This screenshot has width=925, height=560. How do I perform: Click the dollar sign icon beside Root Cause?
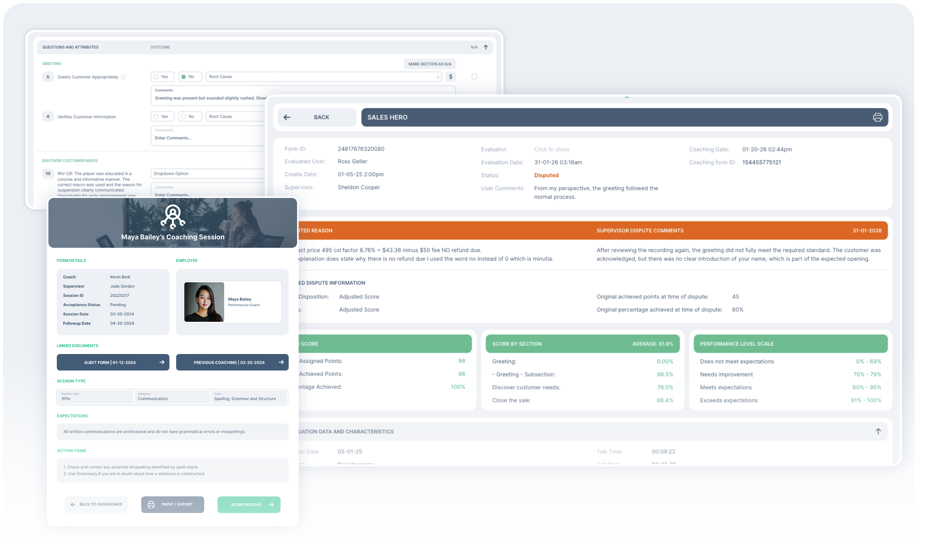(x=451, y=77)
